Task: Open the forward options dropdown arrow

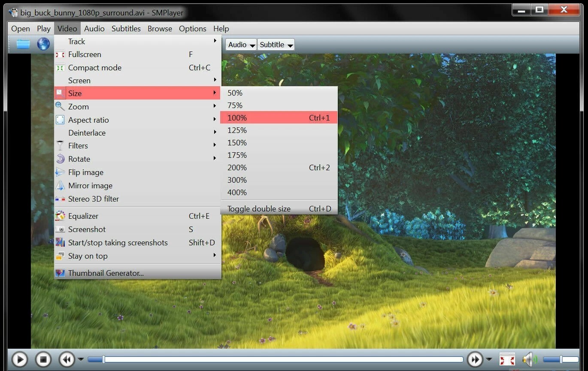Action: [488, 359]
